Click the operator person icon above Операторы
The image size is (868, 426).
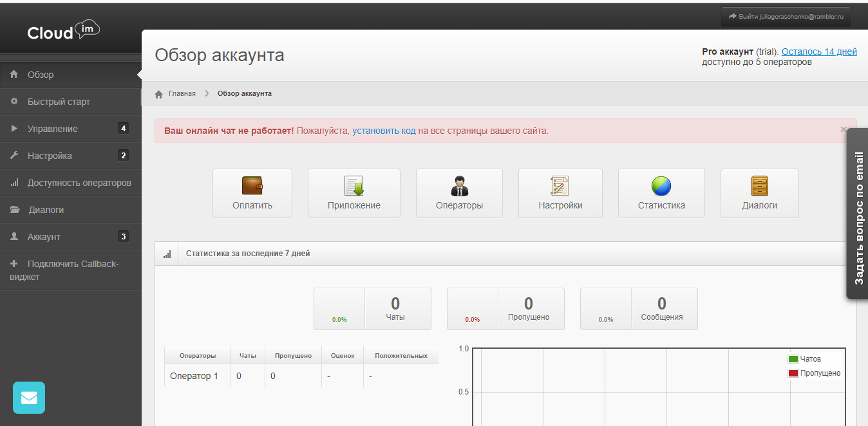(459, 186)
